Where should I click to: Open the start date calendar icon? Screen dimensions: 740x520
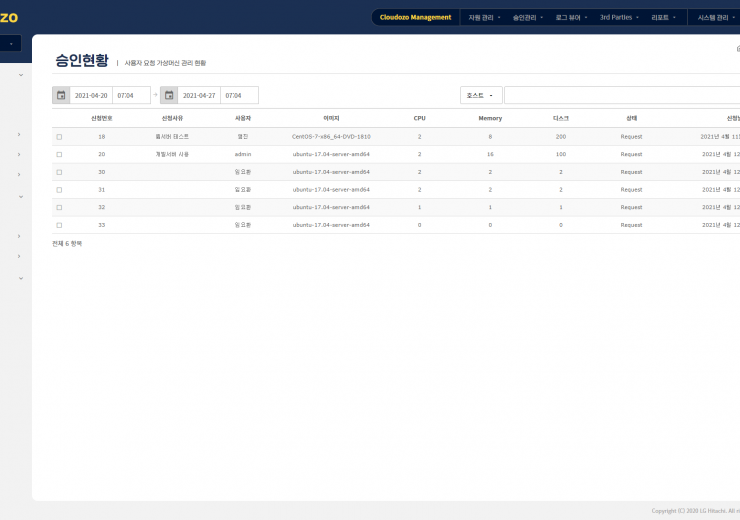pyautogui.click(x=61, y=95)
